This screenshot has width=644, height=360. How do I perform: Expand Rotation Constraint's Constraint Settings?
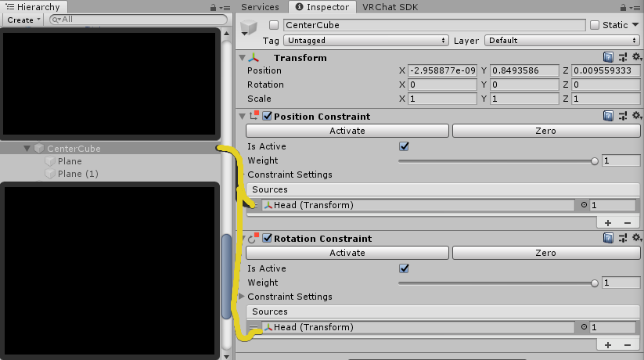pos(242,297)
